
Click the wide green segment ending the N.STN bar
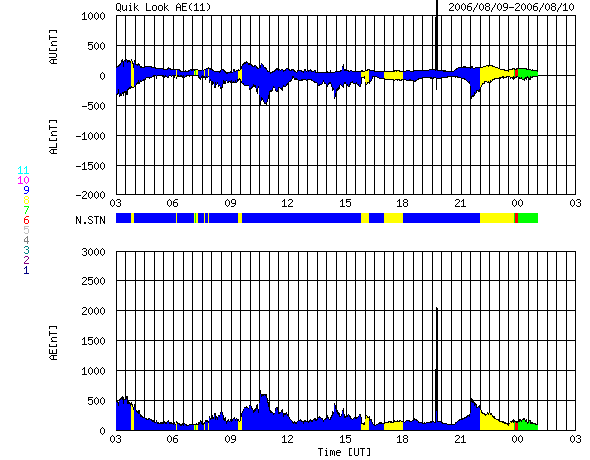pos(528,218)
